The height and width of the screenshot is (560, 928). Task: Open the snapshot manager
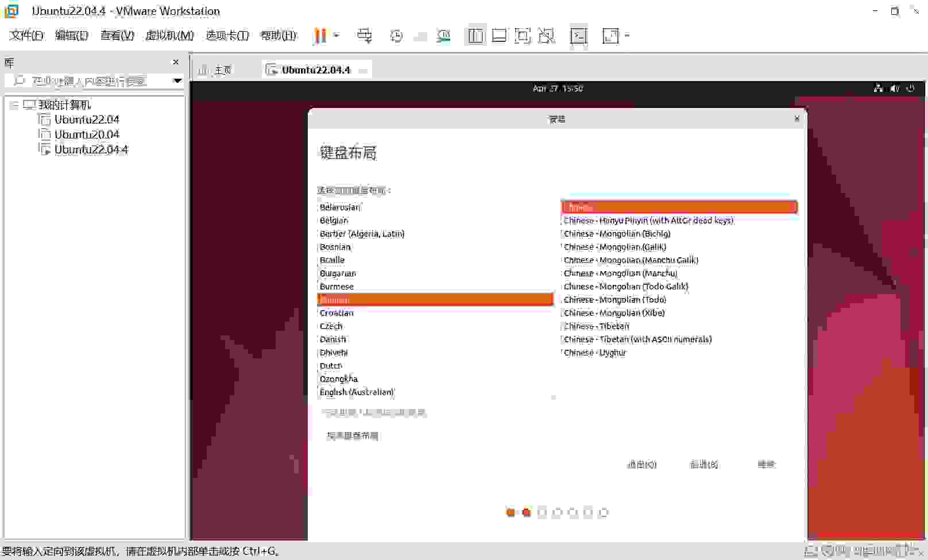pyautogui.click(x=443, y=36)
